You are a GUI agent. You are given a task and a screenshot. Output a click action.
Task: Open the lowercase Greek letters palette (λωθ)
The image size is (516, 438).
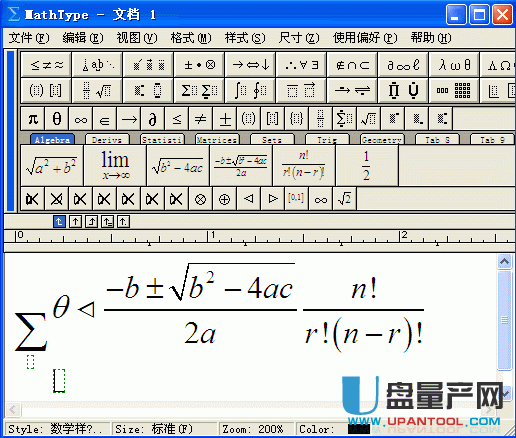point(454,65)
